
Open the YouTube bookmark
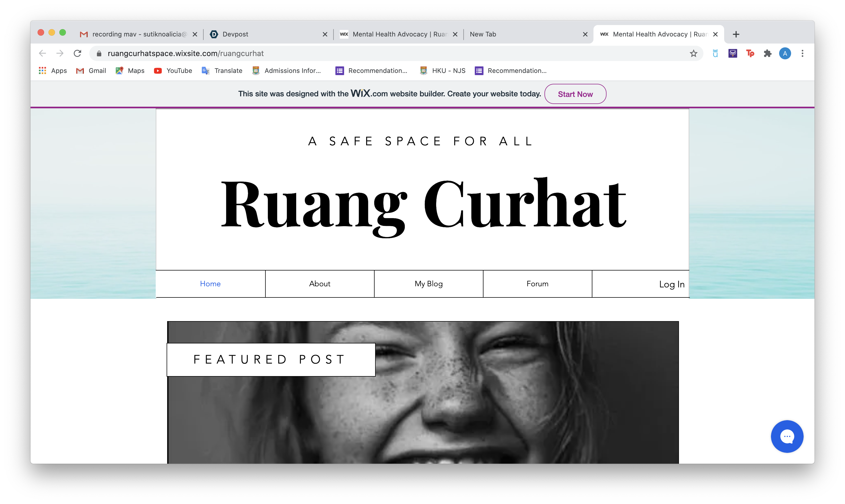pyautogui.click(x=173, y=71)
